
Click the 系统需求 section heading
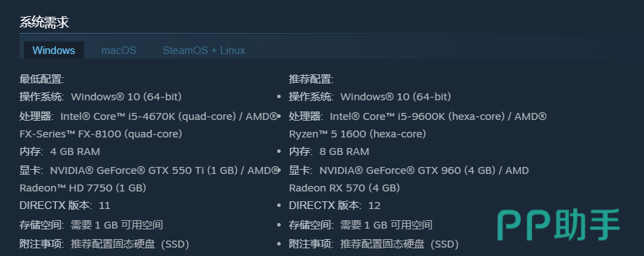44,22
